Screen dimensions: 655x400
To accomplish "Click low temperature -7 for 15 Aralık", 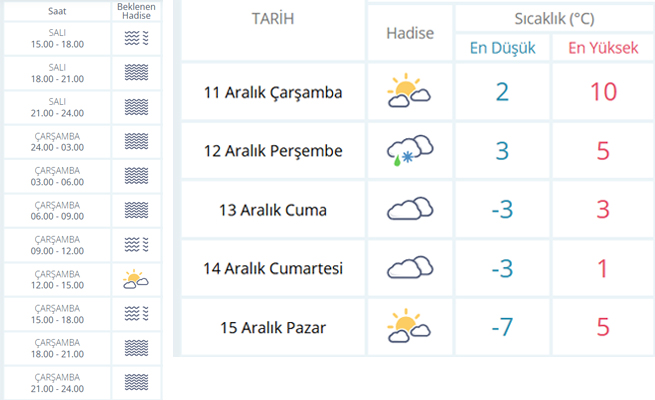I will 502,327.
